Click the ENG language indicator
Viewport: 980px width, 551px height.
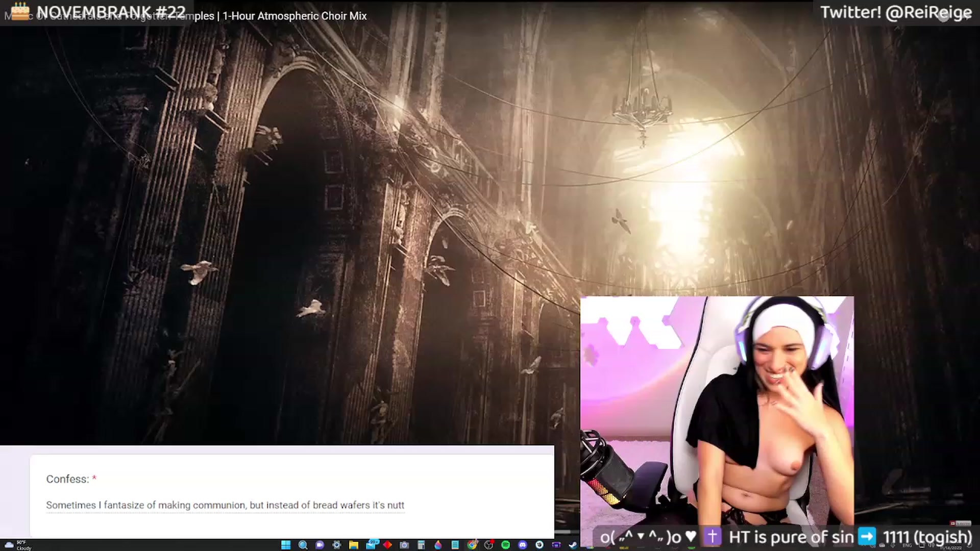click(907, 545)
